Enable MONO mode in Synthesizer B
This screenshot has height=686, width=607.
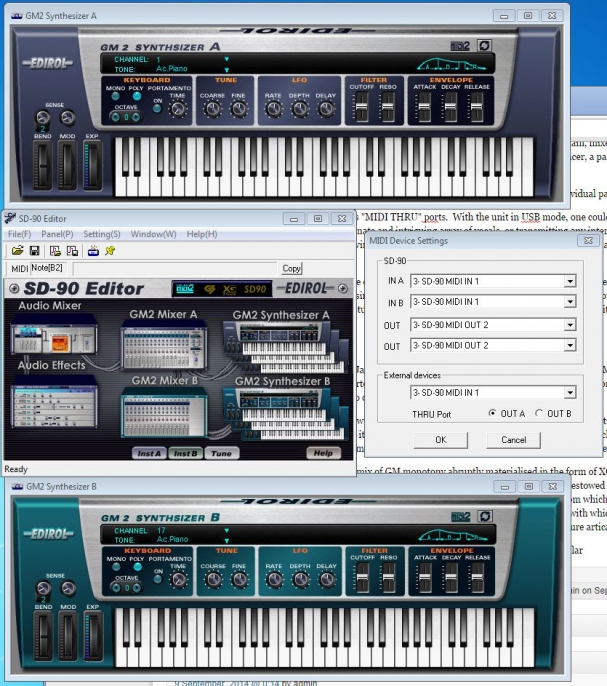coord(116,567)
